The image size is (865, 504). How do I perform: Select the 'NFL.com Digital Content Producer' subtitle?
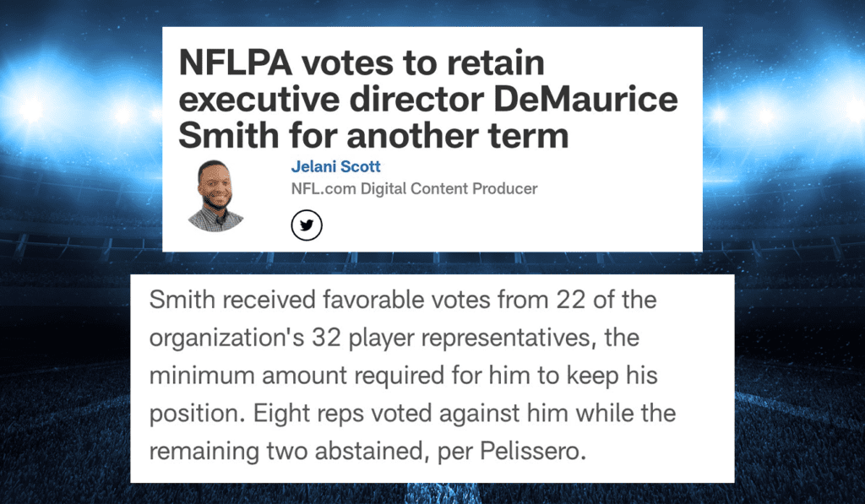coord(414,188)
